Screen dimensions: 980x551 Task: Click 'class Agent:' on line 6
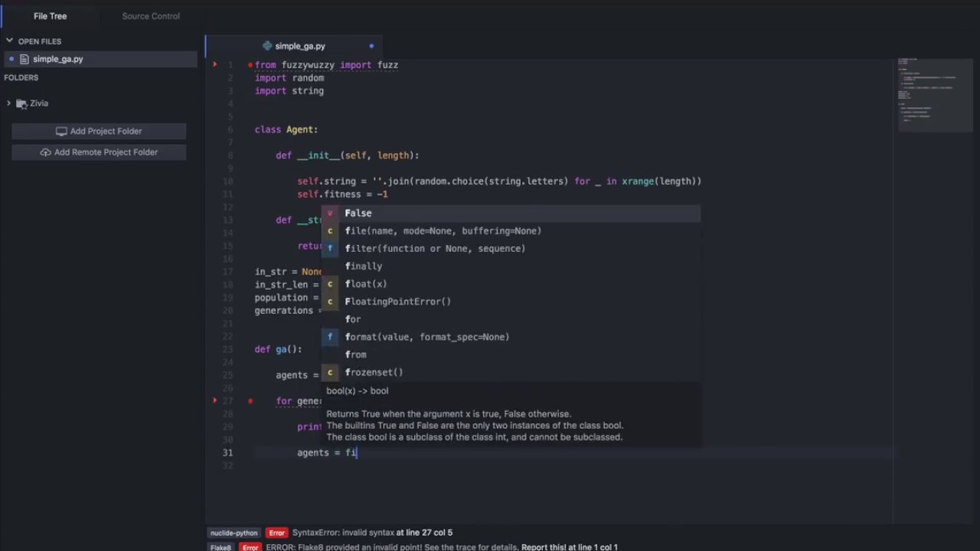286,130
